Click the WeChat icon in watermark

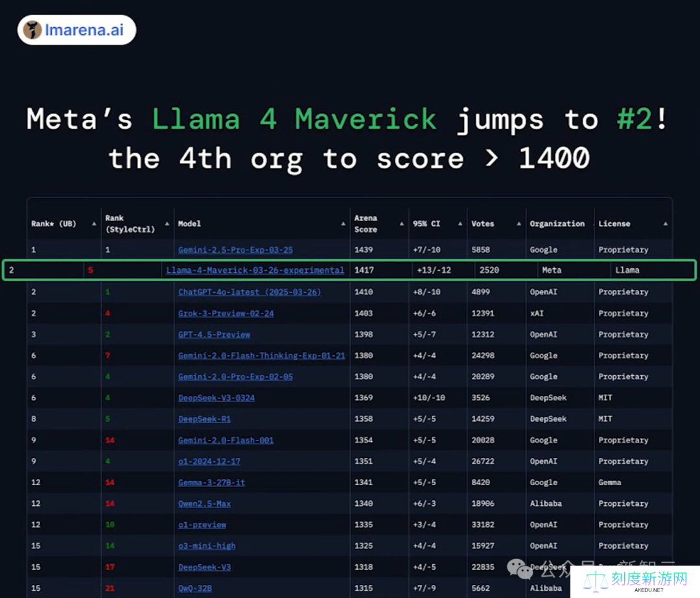pyautogui.click(x=519, y=569)
